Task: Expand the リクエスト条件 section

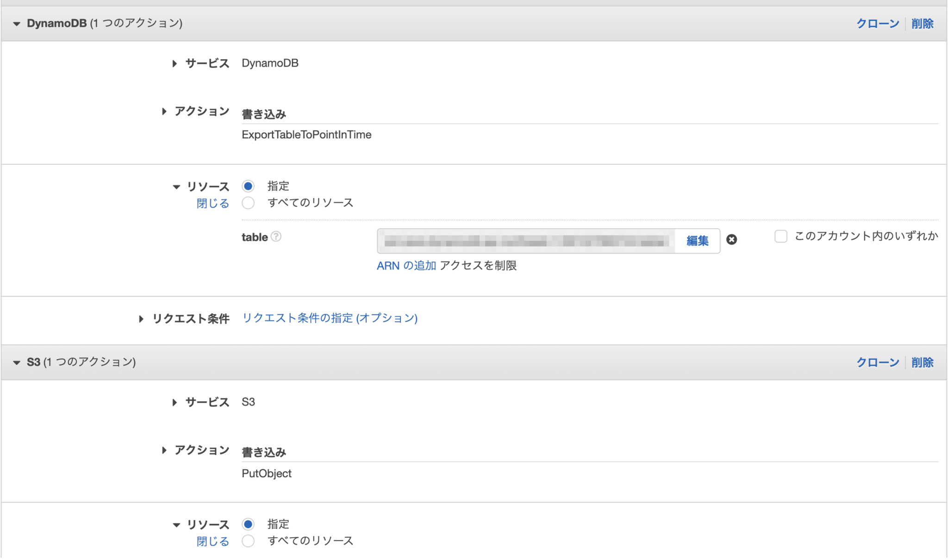Action: pyautogui.click(x=141, y=318)
